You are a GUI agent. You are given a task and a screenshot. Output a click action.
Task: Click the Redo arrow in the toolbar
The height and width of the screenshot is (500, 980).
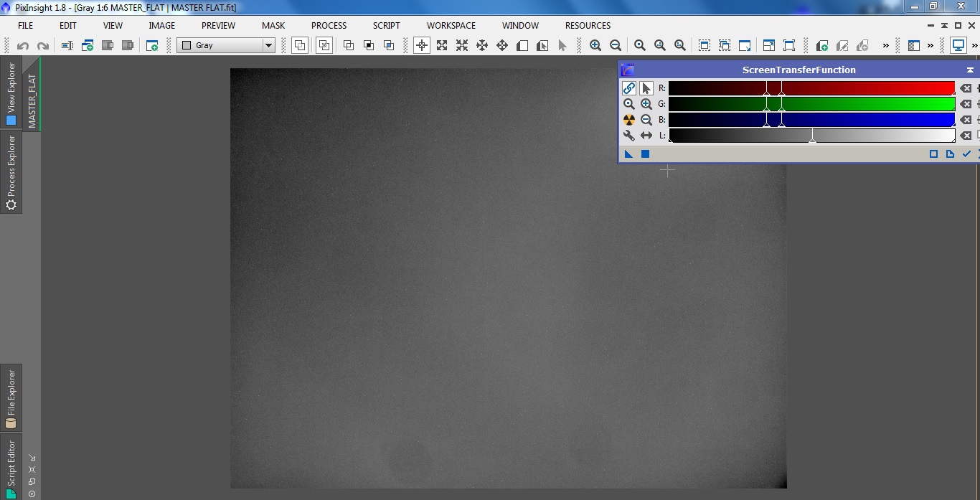[43, 45]
